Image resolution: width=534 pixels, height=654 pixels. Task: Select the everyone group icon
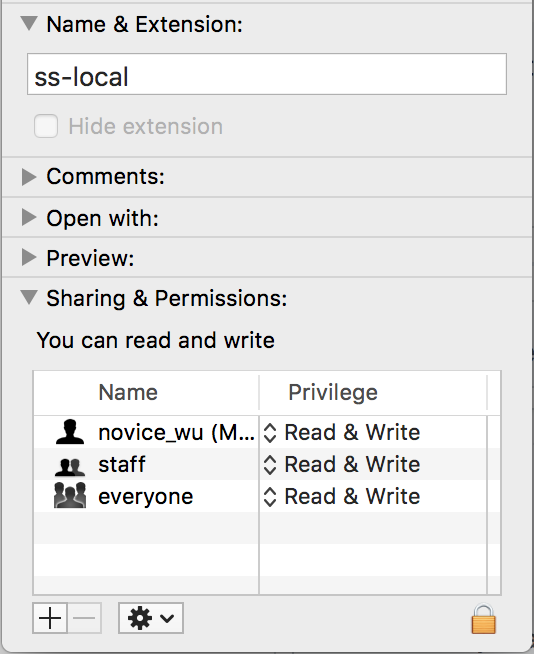(70, 496)
